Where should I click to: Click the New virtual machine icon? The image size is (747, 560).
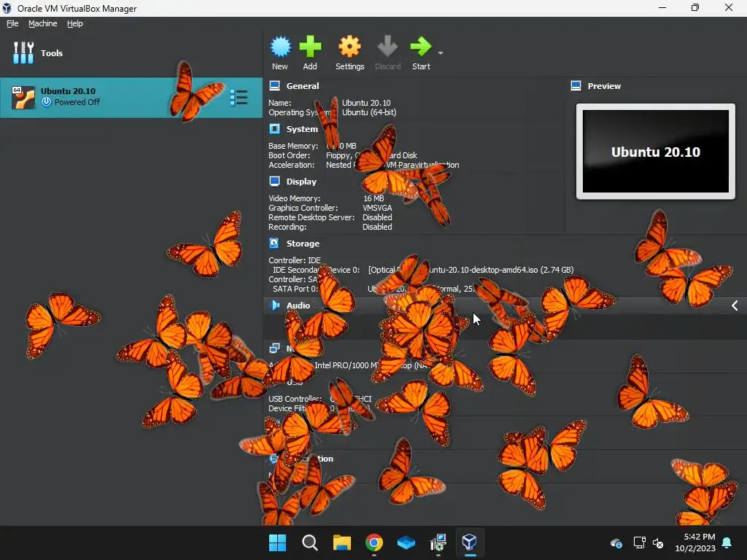pyautogui.click(x=280, y=47)
